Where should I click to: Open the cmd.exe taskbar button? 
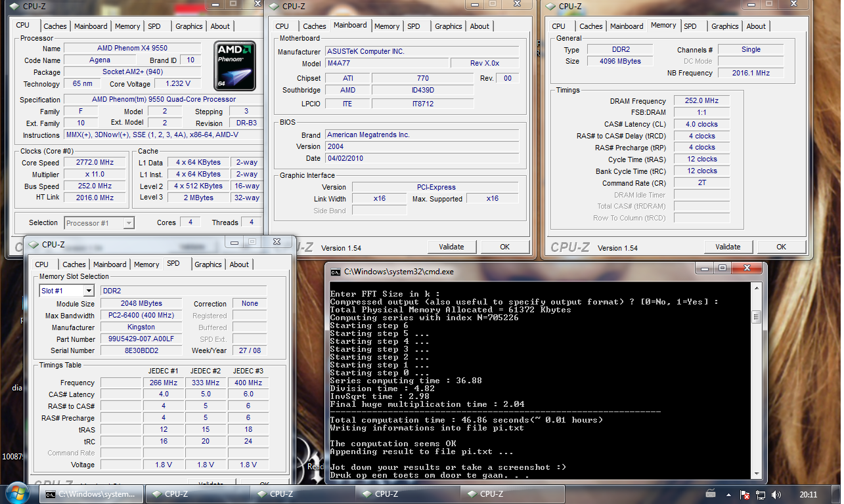[90, 494]
